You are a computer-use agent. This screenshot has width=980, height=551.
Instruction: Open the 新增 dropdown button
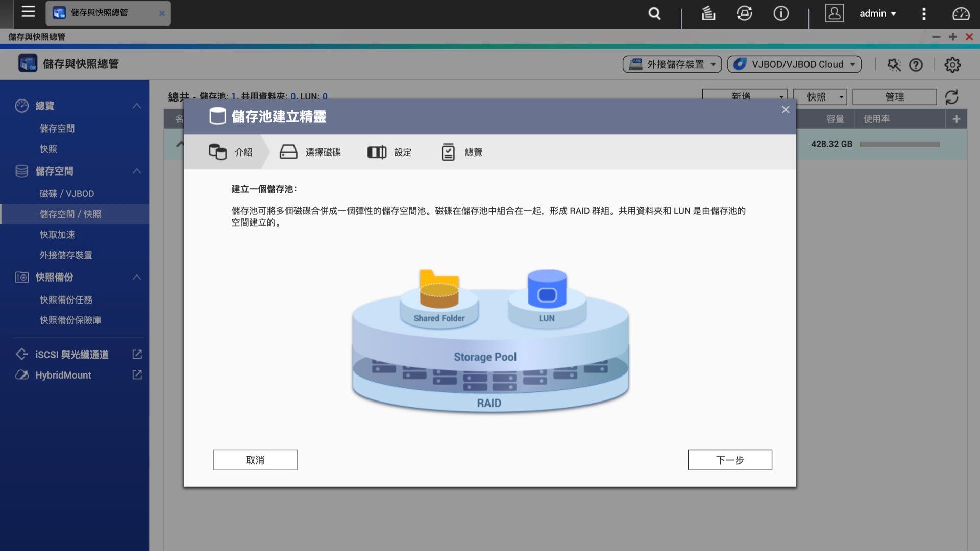pos(745,96)
